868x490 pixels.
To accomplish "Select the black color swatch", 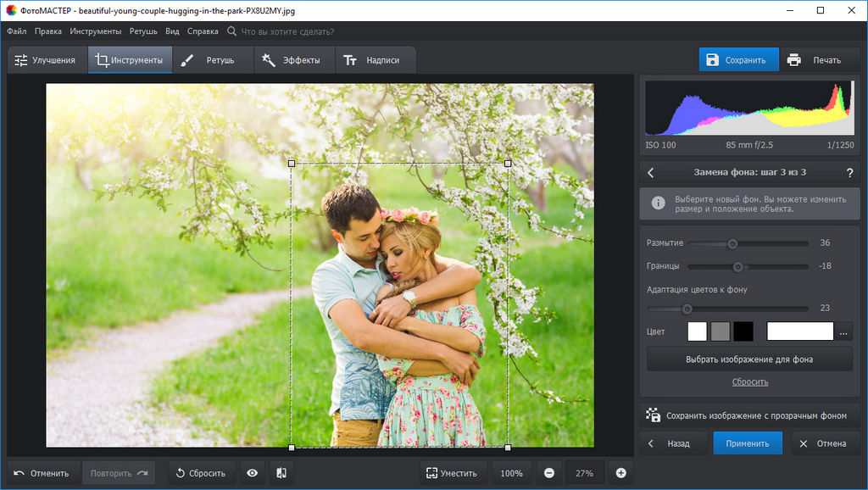I will click(x=743, y=331).
